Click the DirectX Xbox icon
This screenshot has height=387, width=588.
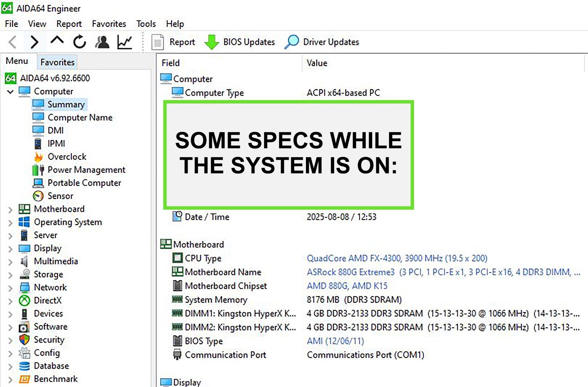click(x=24, y=301)
